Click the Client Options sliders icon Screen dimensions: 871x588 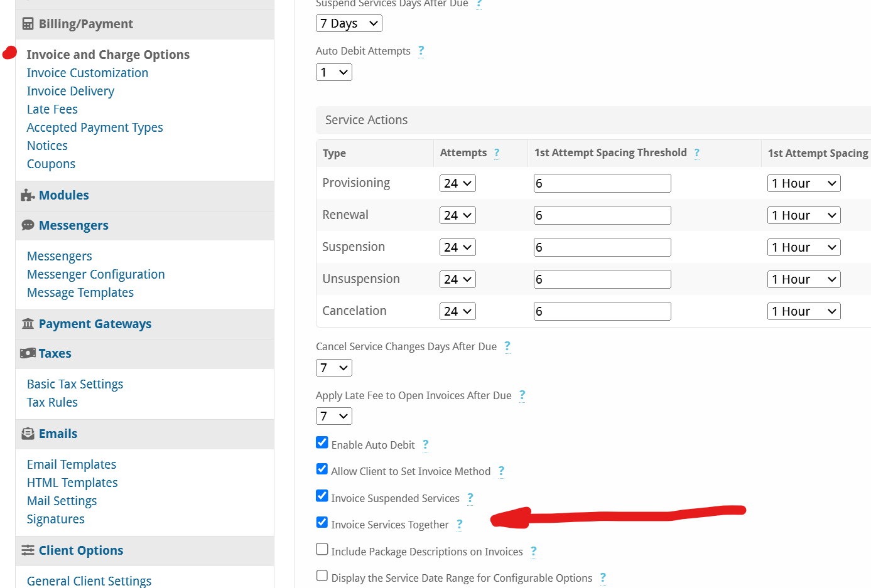(28, 550)
